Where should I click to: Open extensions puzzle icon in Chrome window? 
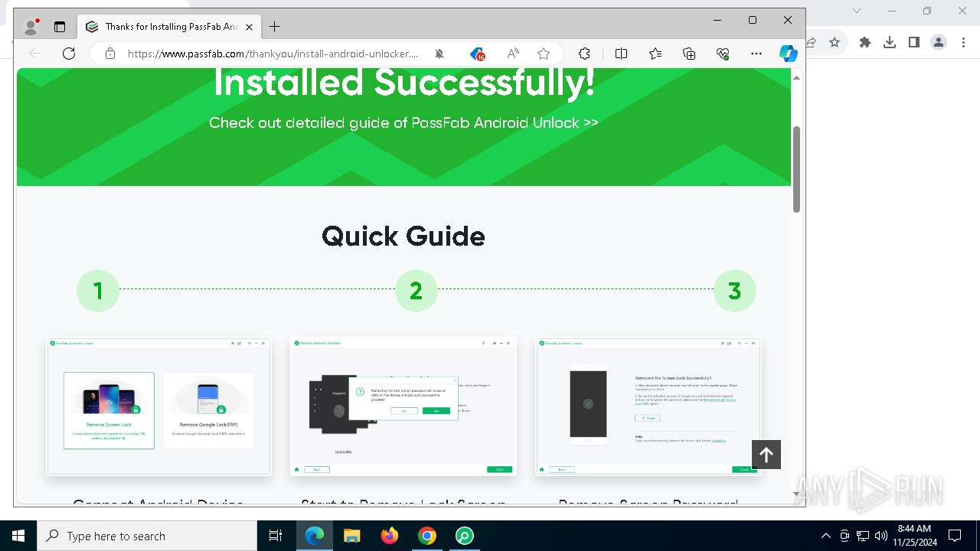coord(865,42)
